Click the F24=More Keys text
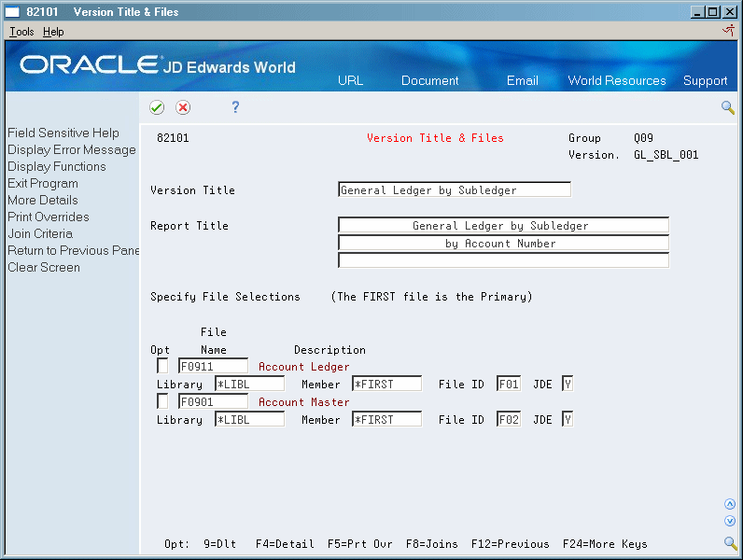 point(605,544)
